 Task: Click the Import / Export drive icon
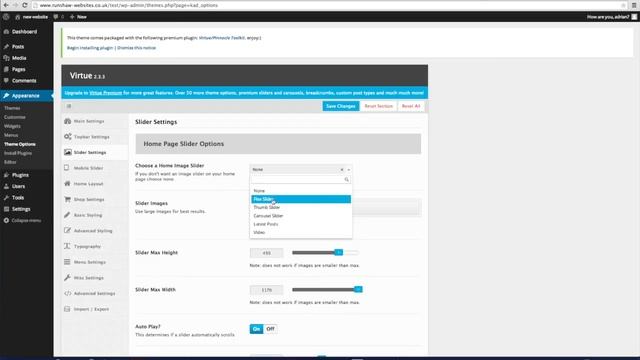67,309
